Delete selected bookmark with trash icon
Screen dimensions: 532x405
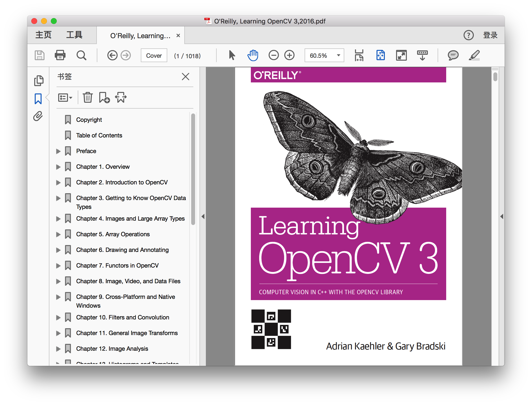pyautogui.click(x=88, y=98)
